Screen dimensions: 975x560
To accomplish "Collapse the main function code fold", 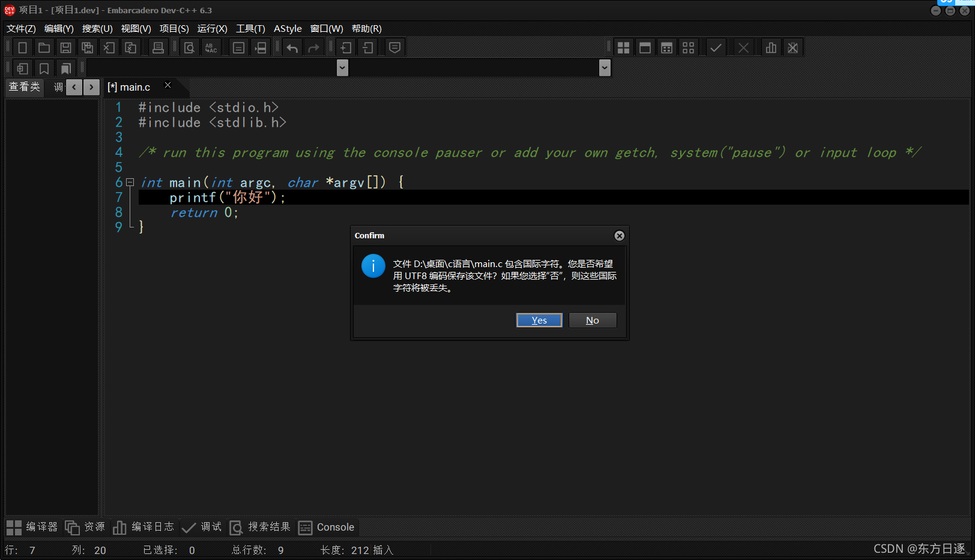I will pyautogui.click(x=130, y=182).
